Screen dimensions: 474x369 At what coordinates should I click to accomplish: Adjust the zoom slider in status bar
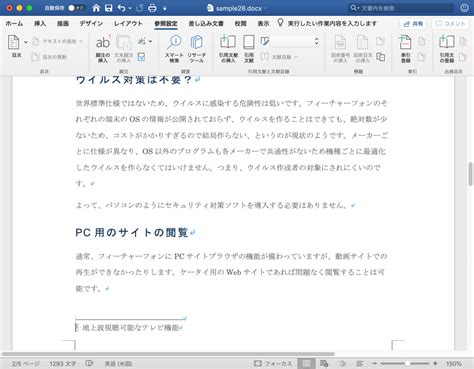(405, 363)
